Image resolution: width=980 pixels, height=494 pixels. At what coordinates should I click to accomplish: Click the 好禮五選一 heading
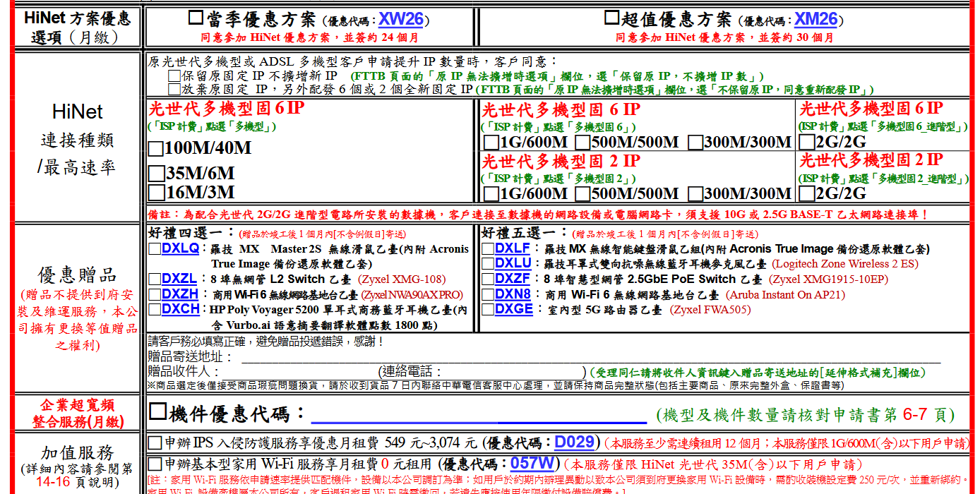[x=525, y=233]
